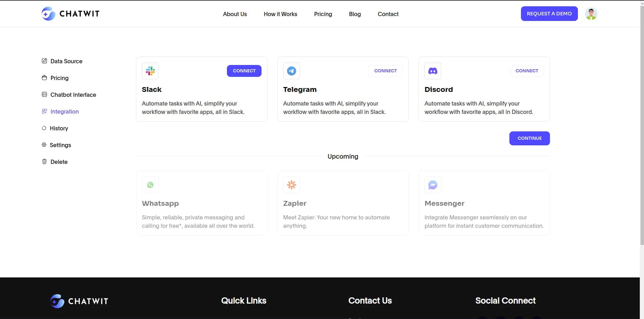Viewport: 644px width, 319px height.
Task: Click the Contact Us footer heading
Action: coord(370,300)
